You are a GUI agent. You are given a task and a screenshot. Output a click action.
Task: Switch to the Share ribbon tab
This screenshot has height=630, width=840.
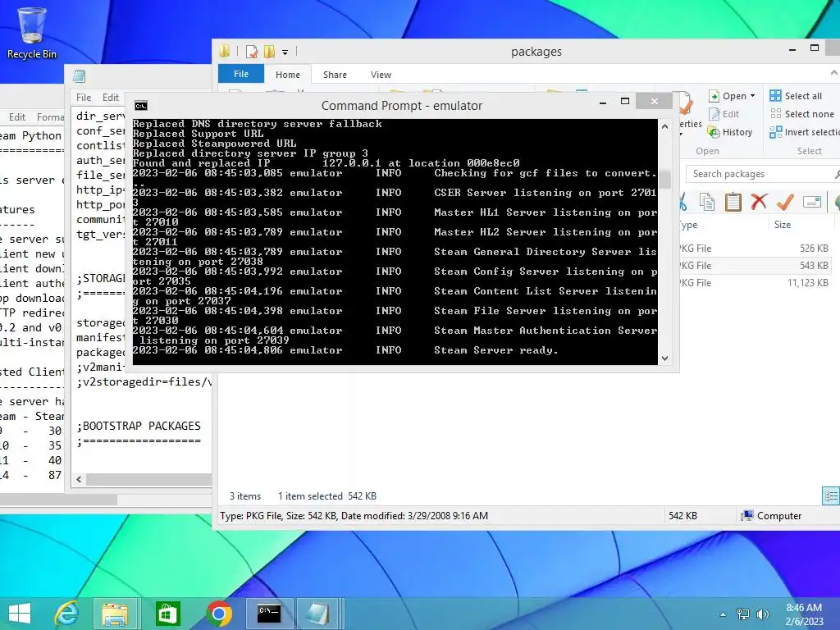335,75
